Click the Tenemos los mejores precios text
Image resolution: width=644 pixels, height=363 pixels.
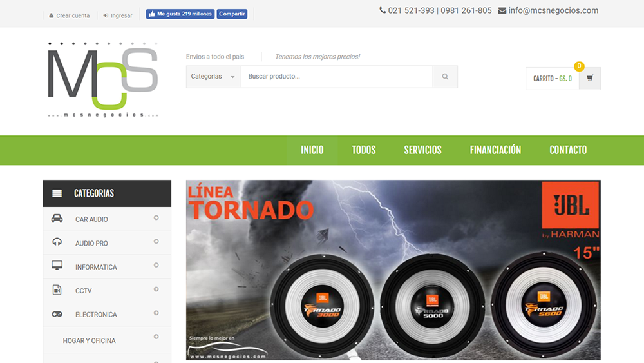point(317,57)
